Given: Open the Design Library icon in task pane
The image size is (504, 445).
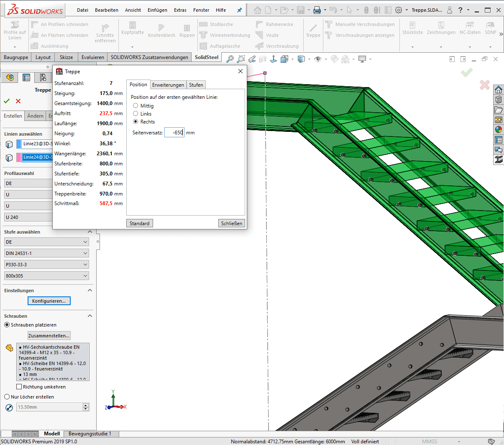Looking at the screenshot, I should pos(499,100).
